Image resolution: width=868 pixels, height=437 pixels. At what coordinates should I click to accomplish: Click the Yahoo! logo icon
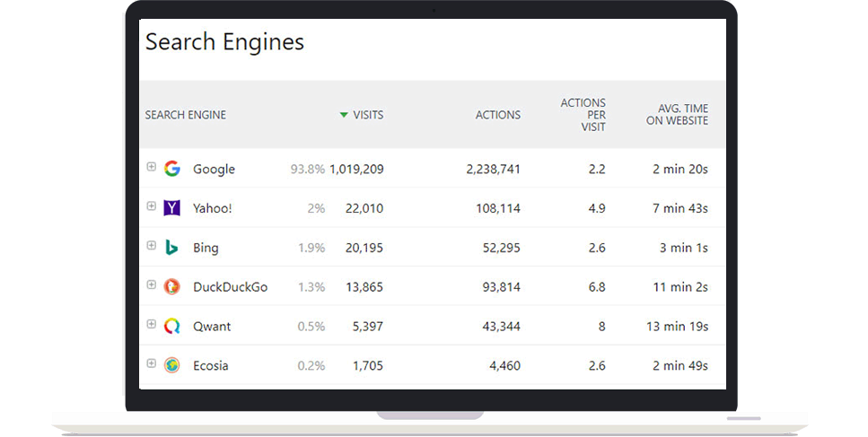coord(172,208)
